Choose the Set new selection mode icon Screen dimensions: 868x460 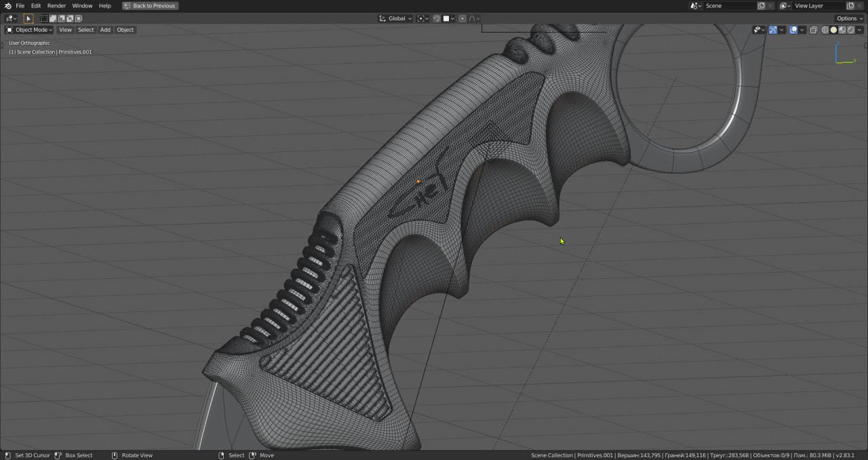pyautogui.click(x=44, y=19)
